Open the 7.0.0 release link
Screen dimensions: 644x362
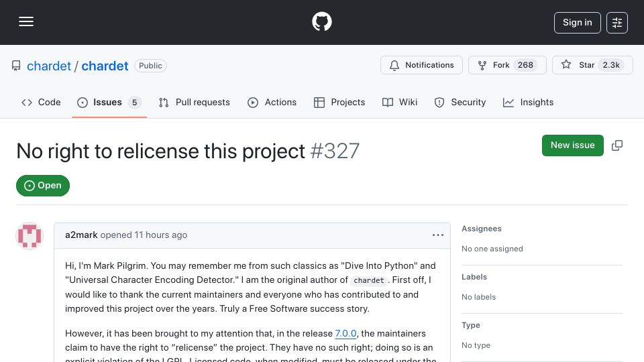pos(345,333)
